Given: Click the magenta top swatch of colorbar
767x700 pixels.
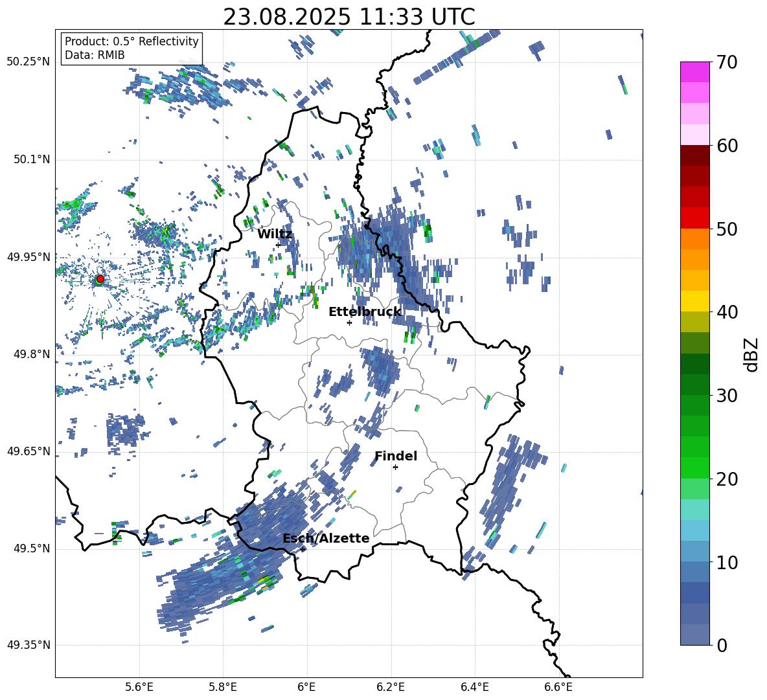Looking at the screenshot, I should [x=695, y=72].
